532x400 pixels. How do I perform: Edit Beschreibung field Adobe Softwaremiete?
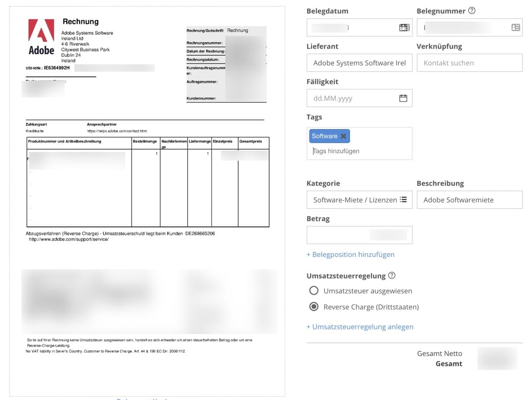click(469, 200)
